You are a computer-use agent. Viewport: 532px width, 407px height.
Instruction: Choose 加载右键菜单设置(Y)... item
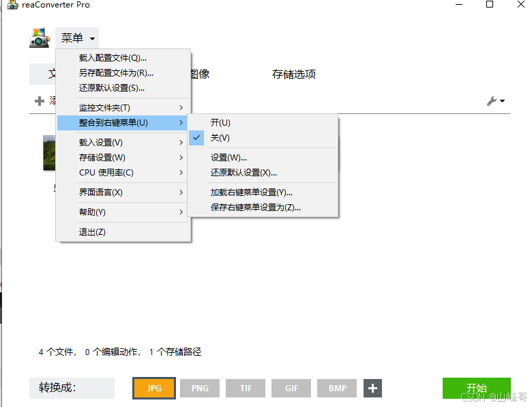coord(263,193)
